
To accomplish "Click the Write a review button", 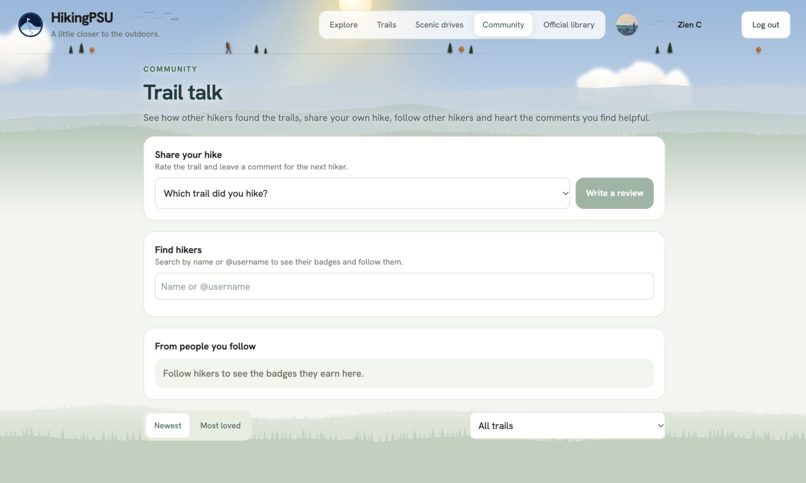I will pos(614,193).
